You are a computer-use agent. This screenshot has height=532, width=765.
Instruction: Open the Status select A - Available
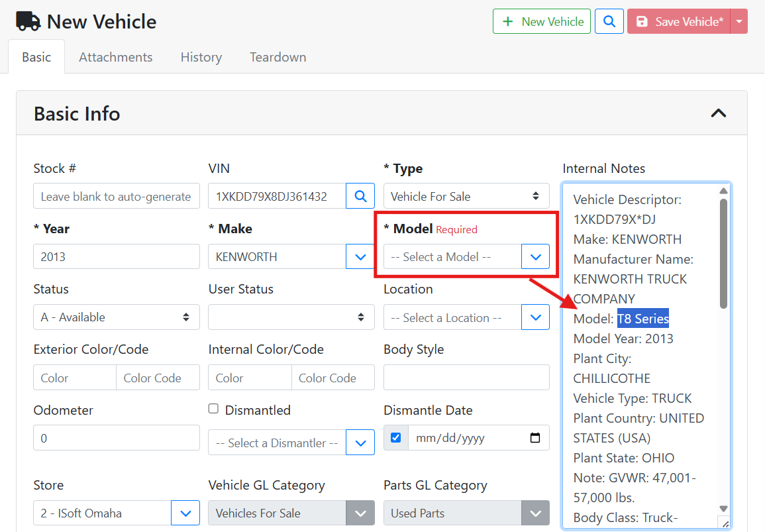click(116, 317)
